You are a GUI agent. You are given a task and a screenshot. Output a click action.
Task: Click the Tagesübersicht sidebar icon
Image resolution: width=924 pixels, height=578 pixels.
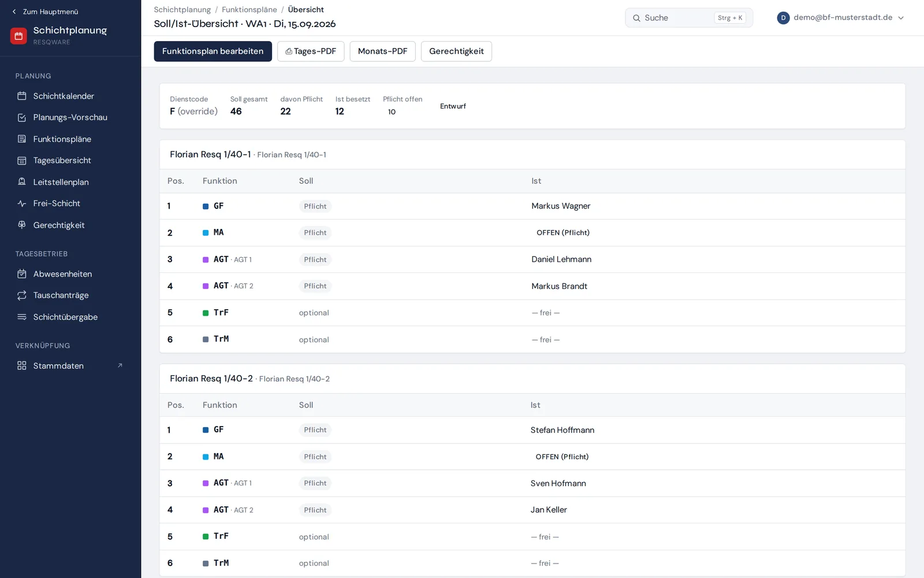point(22,161)
